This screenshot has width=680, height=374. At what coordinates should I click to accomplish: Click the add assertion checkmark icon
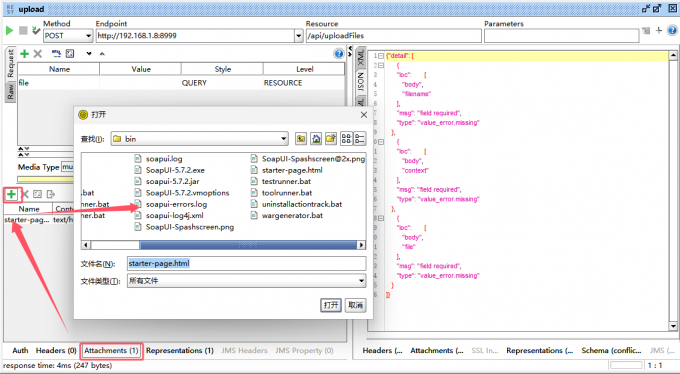click(36, 30)
